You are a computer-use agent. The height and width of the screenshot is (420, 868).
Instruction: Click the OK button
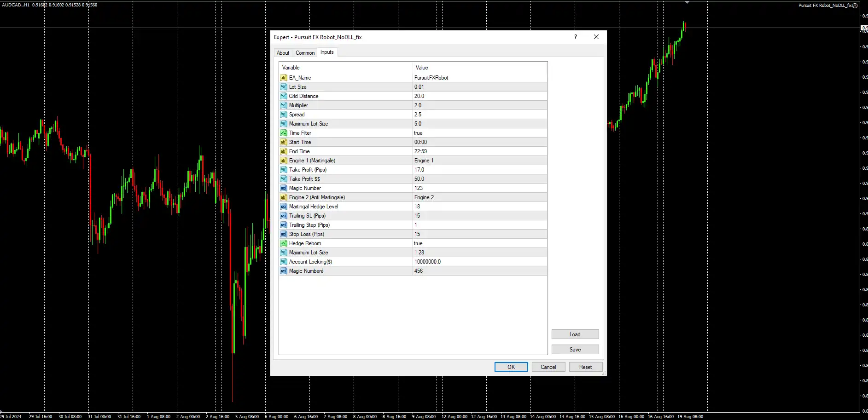coord(511,367)
